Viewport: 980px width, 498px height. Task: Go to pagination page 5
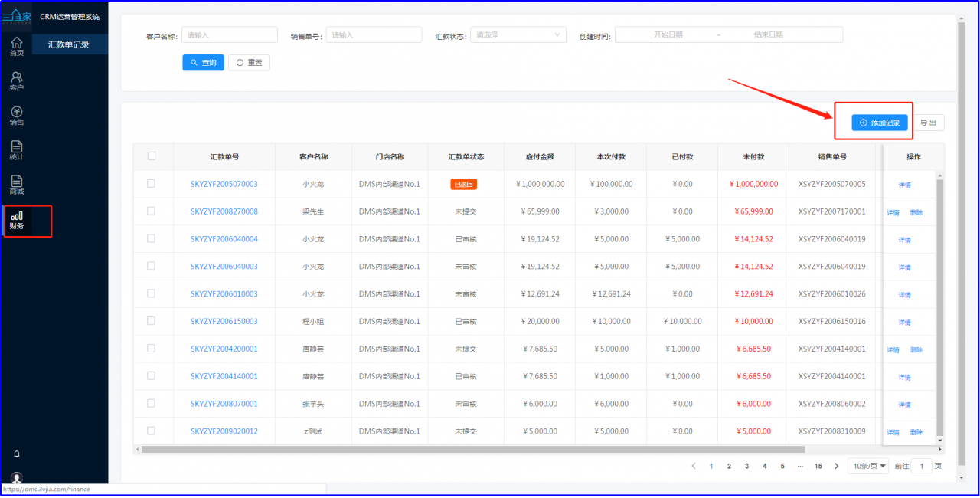[x=782, y=466]
